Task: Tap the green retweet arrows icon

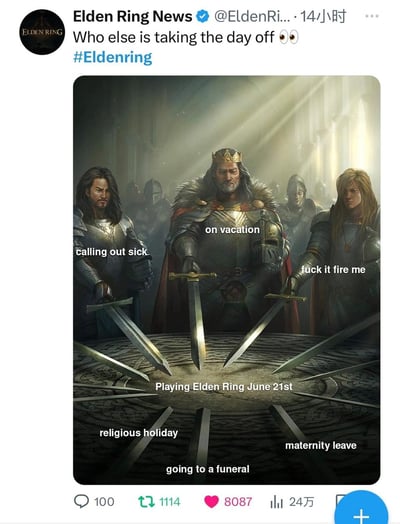Action: 146,502
